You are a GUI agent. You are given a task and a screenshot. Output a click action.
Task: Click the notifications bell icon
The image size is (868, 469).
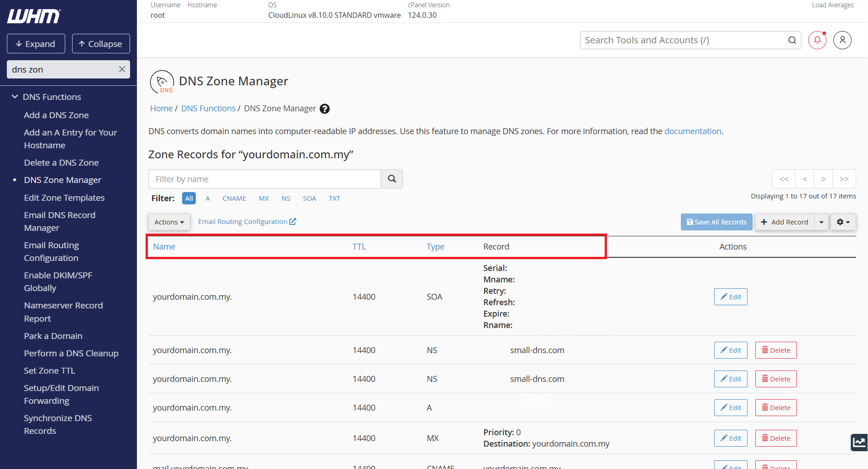click(x=817, y=40)
